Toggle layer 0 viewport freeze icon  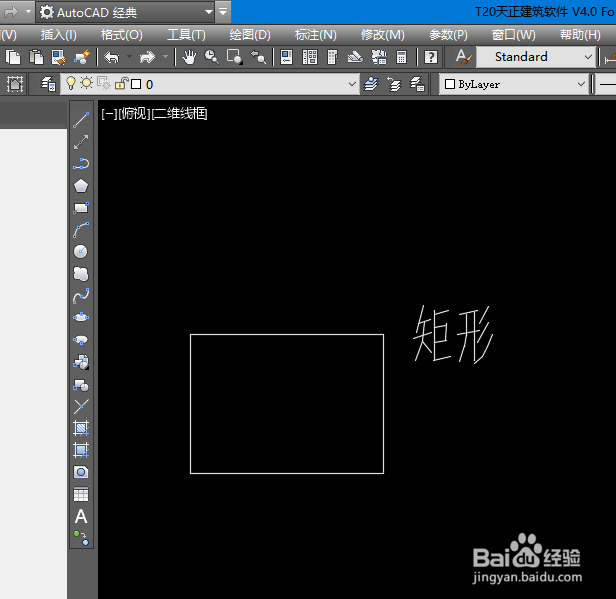click(x=104, y=84)
